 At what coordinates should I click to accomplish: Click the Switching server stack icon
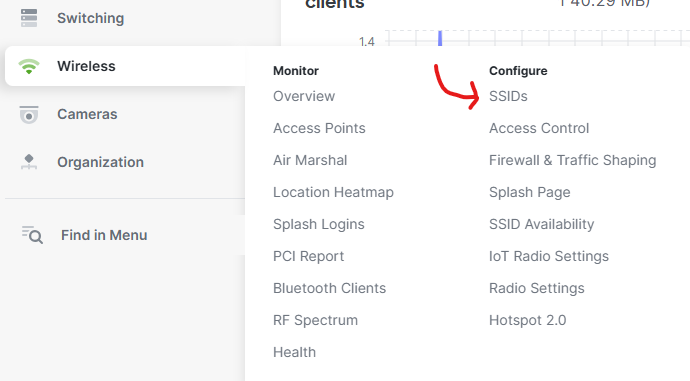pos(29,18)
